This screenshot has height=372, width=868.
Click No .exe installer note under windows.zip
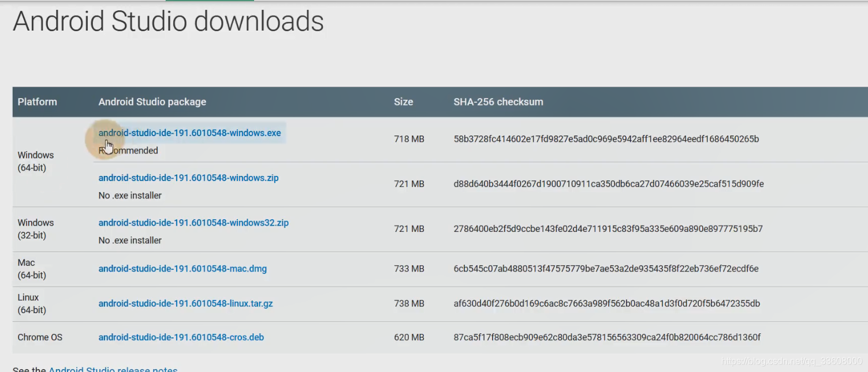coord(130,196)
